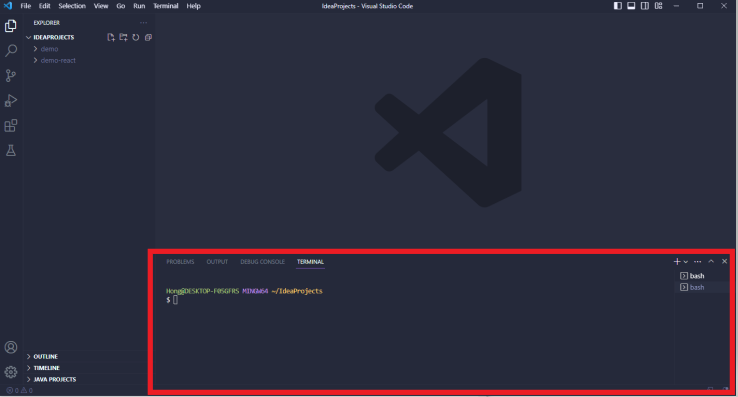
Task: Open the Run and Debug view
Action: point(11,100)
